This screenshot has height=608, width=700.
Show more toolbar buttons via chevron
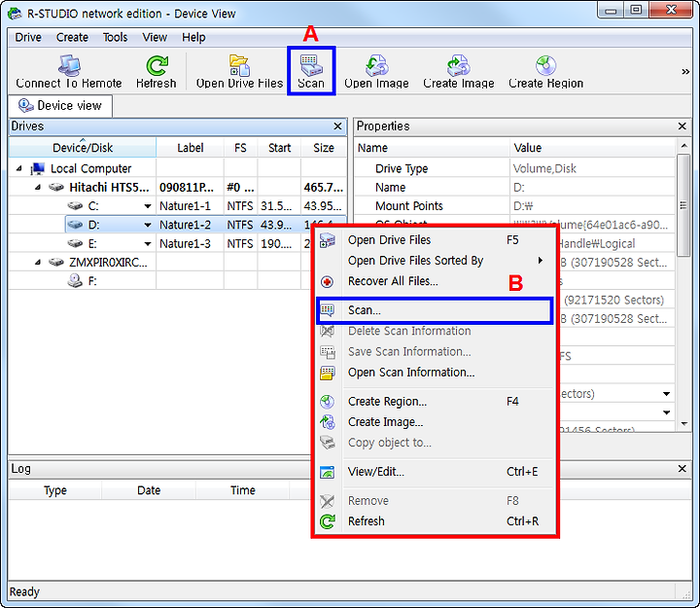(x=685, y=71)
